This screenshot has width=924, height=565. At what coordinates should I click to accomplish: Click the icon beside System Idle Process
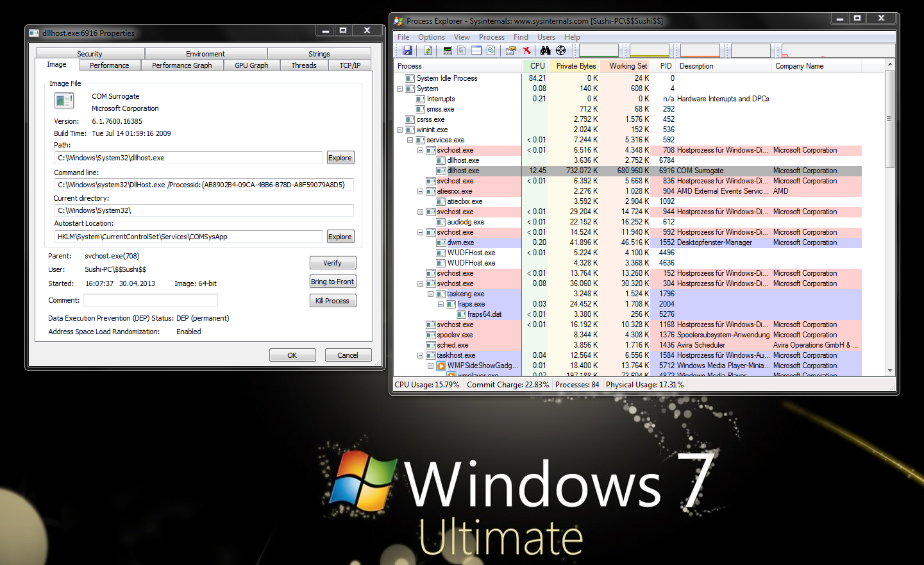[410, 78]
